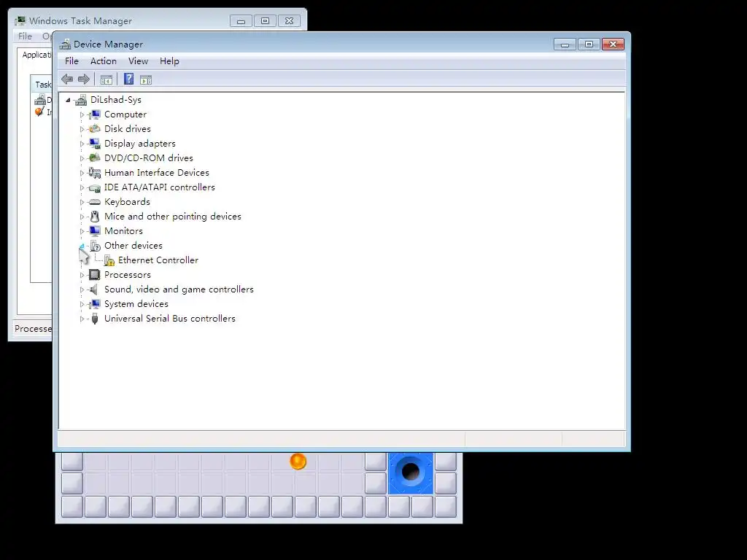This screenshot has width=747, height=560.
Task: Click the Monitors icon
Action: point(95,231)
